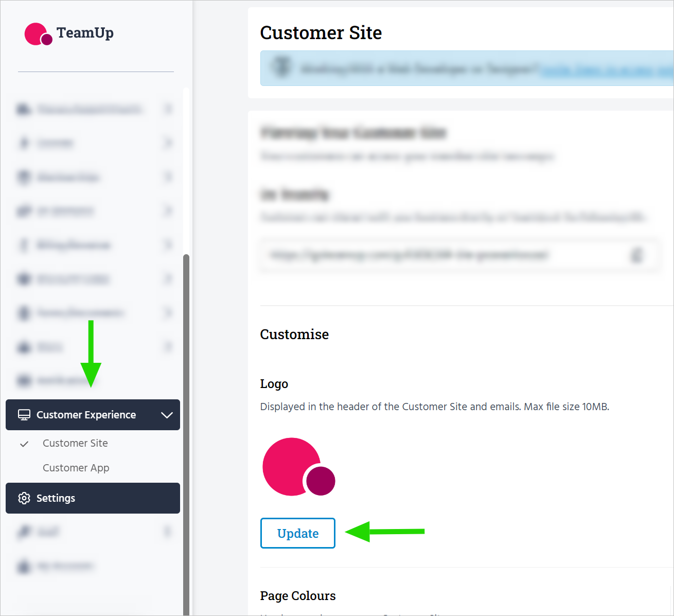Click the icon of the bottom-most blurred sidebar item
Screen dimensions: 674x616
tap(24, 566)
